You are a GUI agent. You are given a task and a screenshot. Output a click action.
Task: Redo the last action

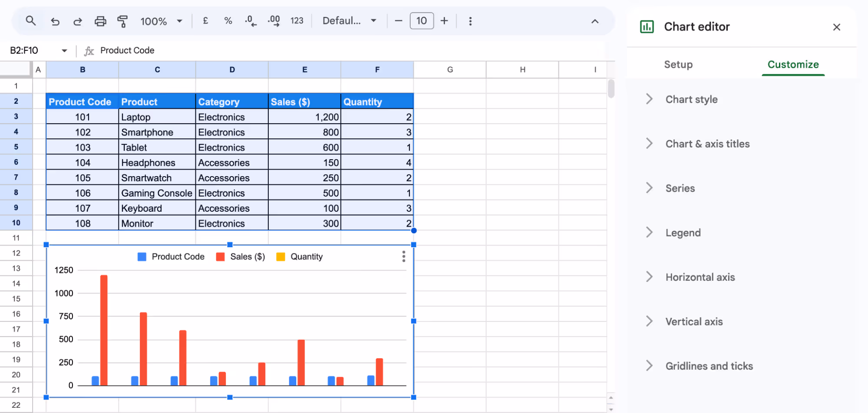click(78, 20)
